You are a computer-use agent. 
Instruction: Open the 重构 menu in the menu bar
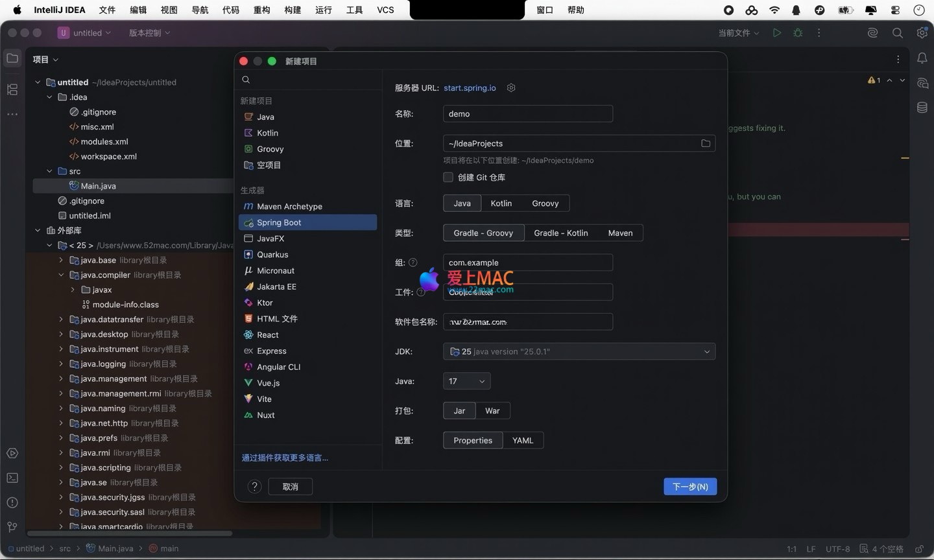pos(261,10)
